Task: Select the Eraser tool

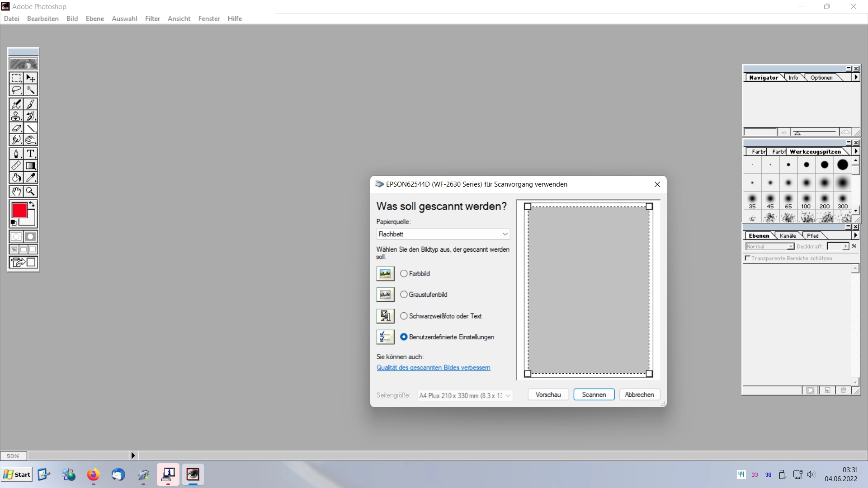Action: pyautogui.click(x=16, y=128)
